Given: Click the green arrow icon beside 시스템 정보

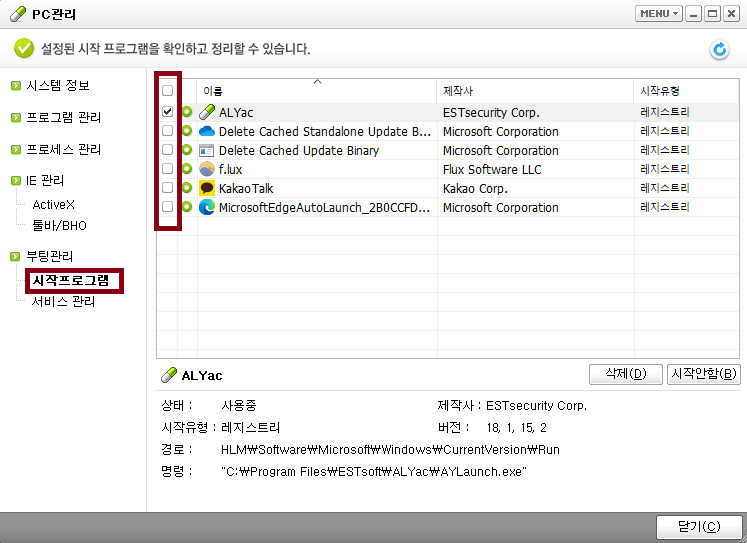Looking at the screenshot, I should point(16,86).
